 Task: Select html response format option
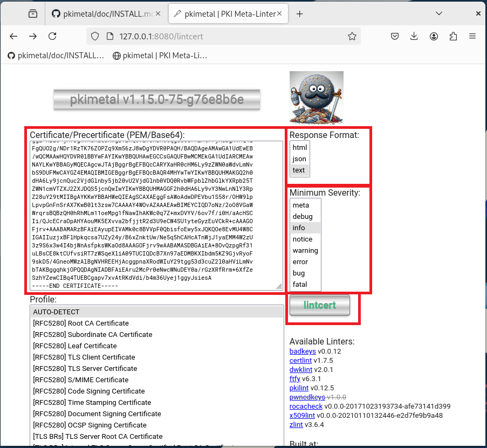click(x=299, y=148)
